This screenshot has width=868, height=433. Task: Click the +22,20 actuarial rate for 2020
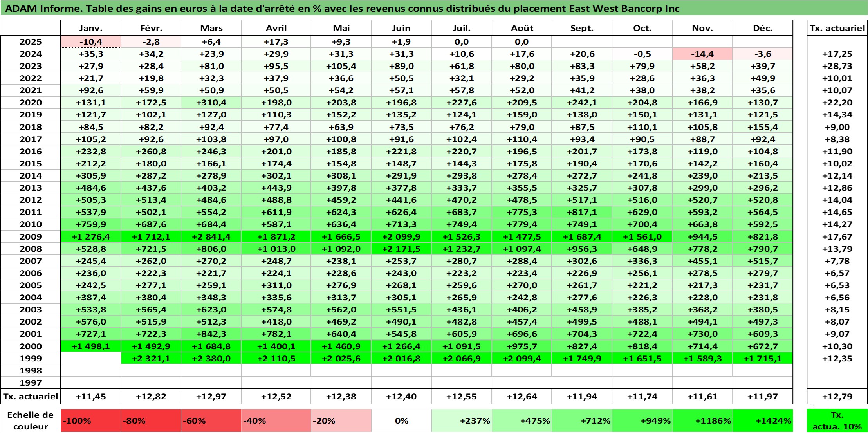tap(837, 103)
